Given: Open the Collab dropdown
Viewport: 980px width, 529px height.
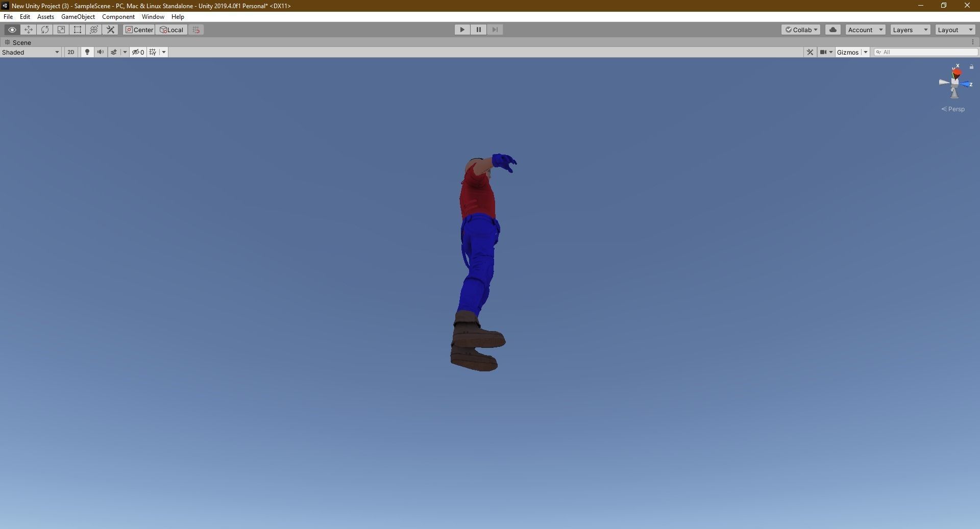Looking at the screenshot, I should click(x=801, y=30).
